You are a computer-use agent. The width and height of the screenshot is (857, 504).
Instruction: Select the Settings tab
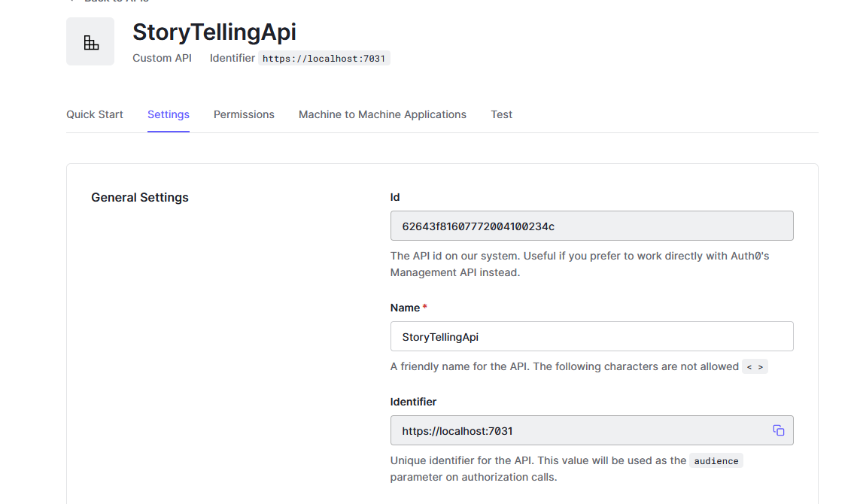pyautogui.click(x=169, y=114)
